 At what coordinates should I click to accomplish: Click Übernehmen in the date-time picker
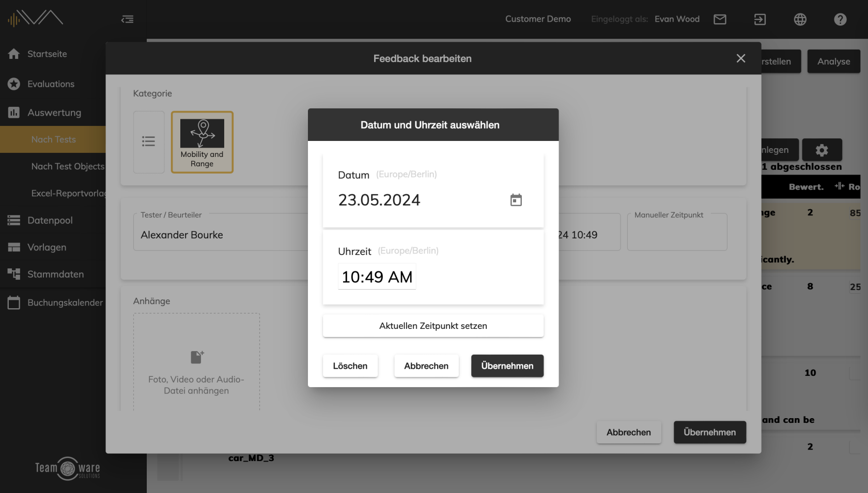(x=507, y=366)
